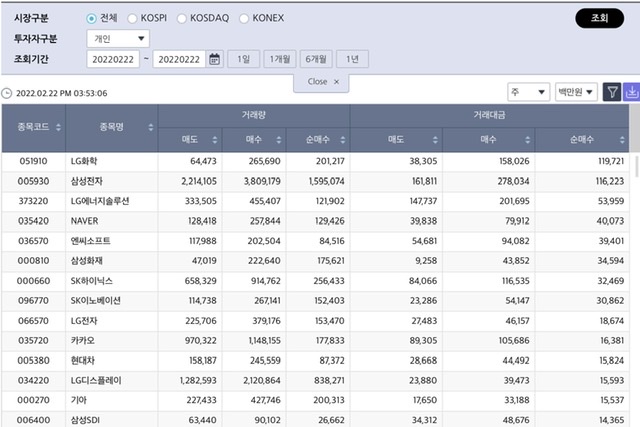This screenshot has width=640, height=427.
Task: Open the 주 unit dropdown
Action: pos(528,92)
